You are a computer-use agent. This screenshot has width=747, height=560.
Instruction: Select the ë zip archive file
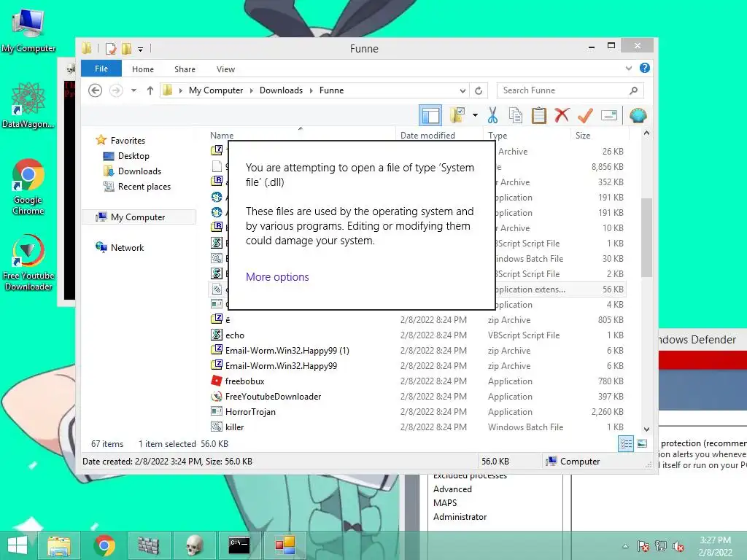[228, 320]
